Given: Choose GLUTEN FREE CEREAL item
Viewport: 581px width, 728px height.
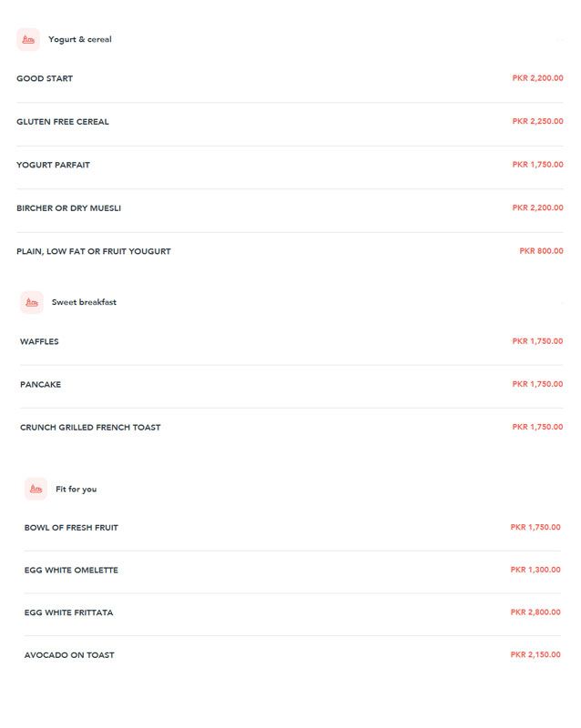Looking at the screenshot, I should point(290,122).
